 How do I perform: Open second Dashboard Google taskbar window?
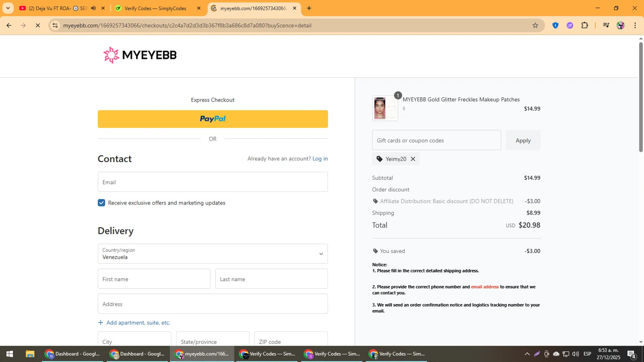(138, 354)
